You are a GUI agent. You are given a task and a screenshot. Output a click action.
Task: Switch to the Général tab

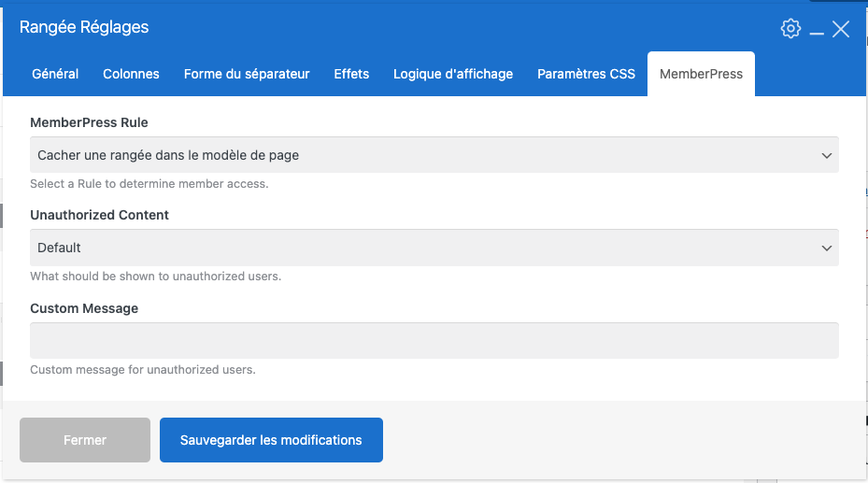coord(55,74)
